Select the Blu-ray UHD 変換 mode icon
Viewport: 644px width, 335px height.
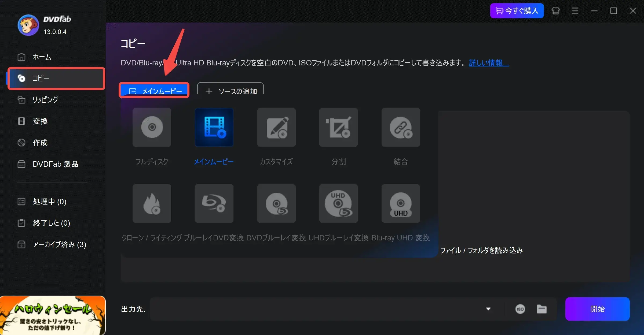(401, 203)
